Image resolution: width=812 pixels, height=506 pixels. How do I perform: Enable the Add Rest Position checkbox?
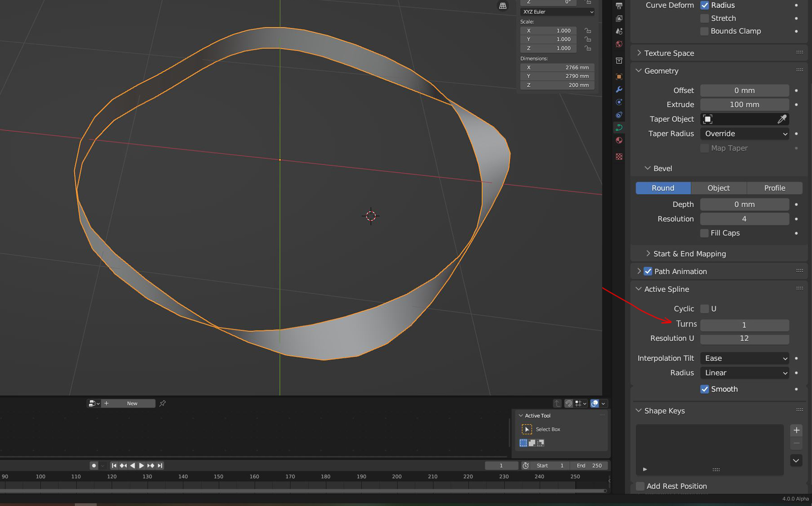[x=640, y=486]
